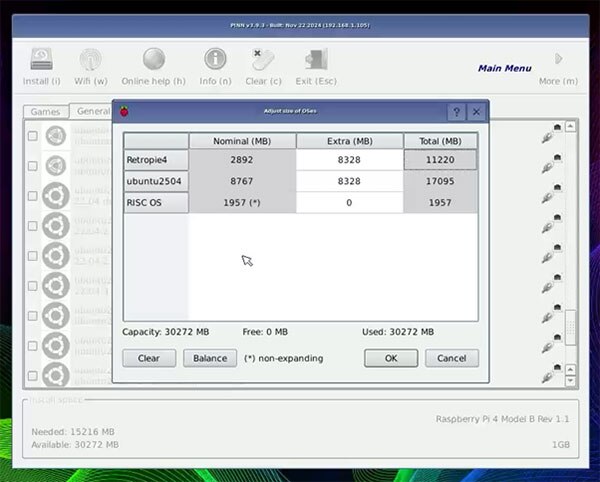This screenshot has height=482, width=600.
Task: Edit Retropie4 Extra (MB) value 8328
Action: [349, 160]
